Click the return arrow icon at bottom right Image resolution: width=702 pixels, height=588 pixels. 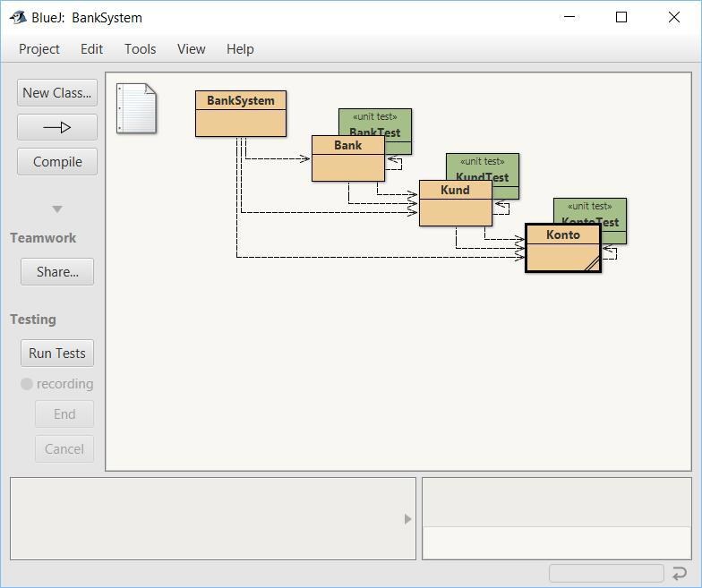click(679, 574)
